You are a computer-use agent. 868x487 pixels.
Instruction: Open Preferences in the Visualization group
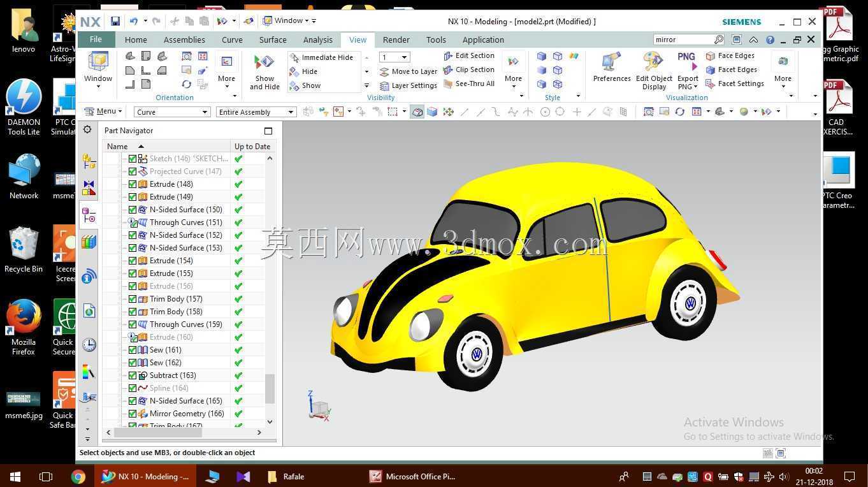point(612,68)
